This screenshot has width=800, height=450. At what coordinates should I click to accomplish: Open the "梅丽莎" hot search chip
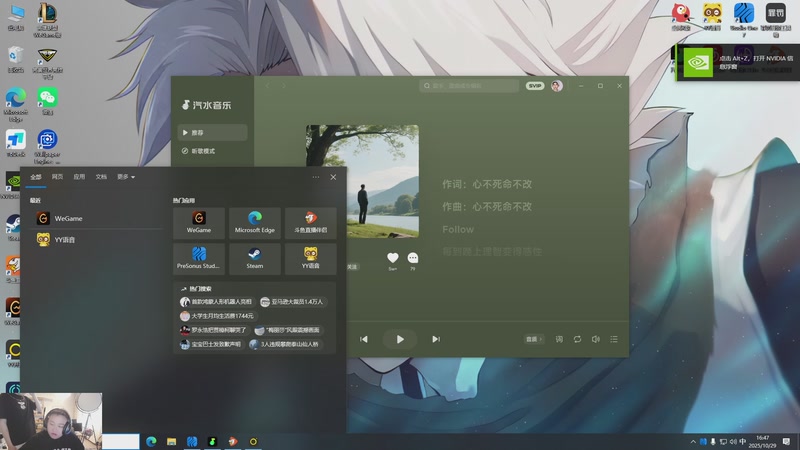click(x=288, y=330)
